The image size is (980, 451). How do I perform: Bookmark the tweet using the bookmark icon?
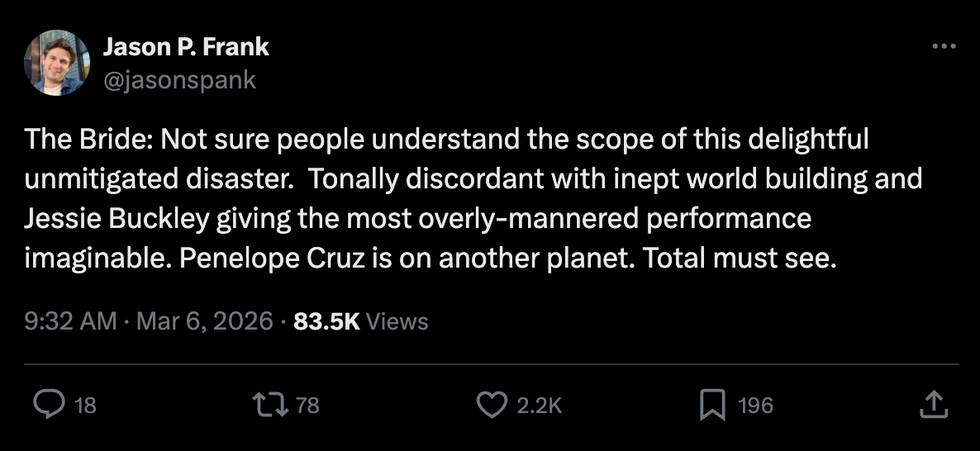[711, 404]
